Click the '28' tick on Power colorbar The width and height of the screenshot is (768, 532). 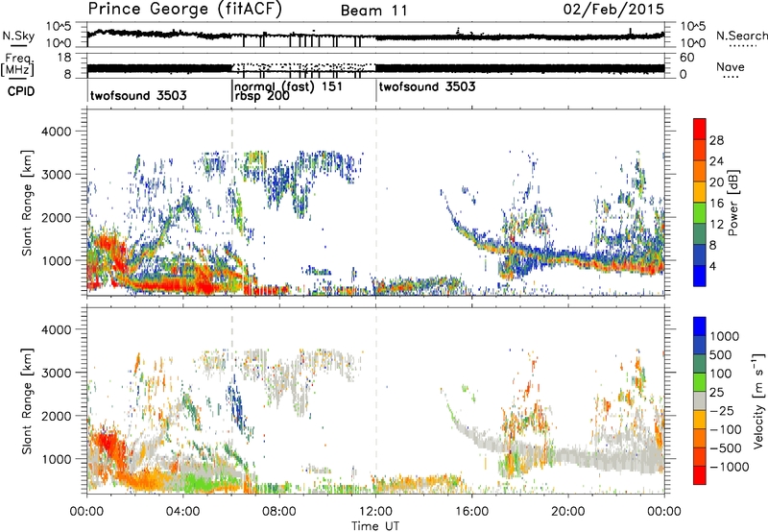coord(716,140)
